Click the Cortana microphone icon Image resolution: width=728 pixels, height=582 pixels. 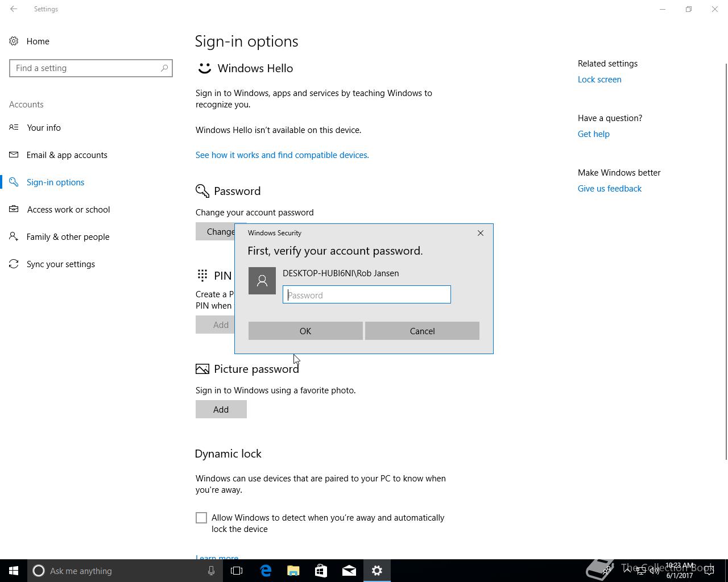pos(211,571)
